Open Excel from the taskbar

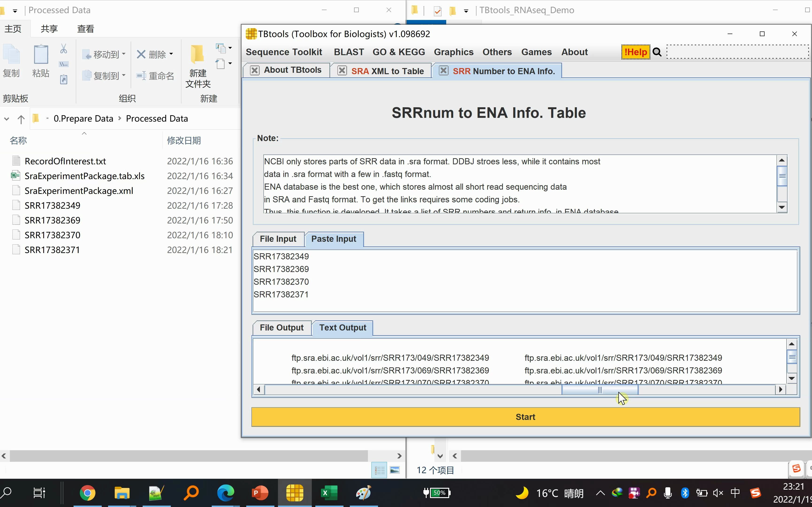[329, 493]
